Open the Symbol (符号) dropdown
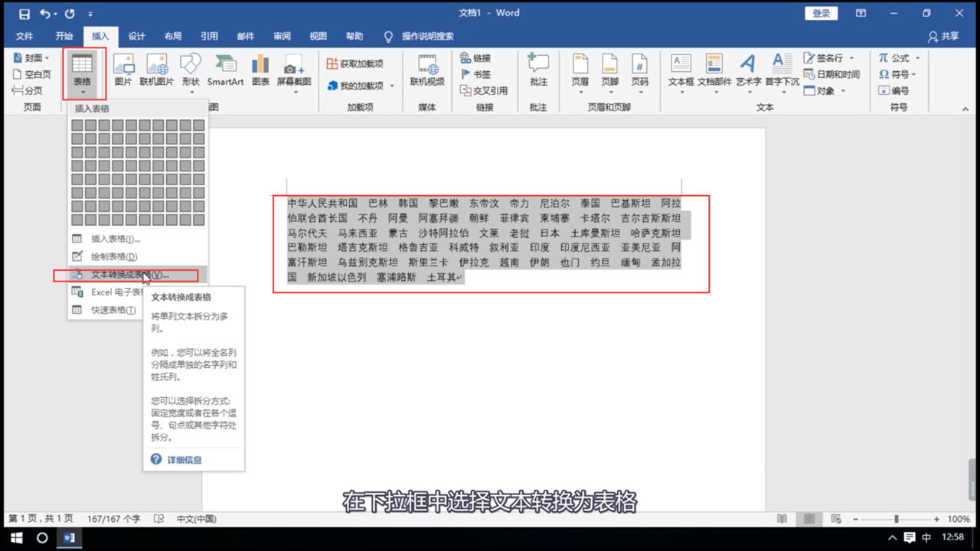 pyautogui.click(x=898, y=74)
